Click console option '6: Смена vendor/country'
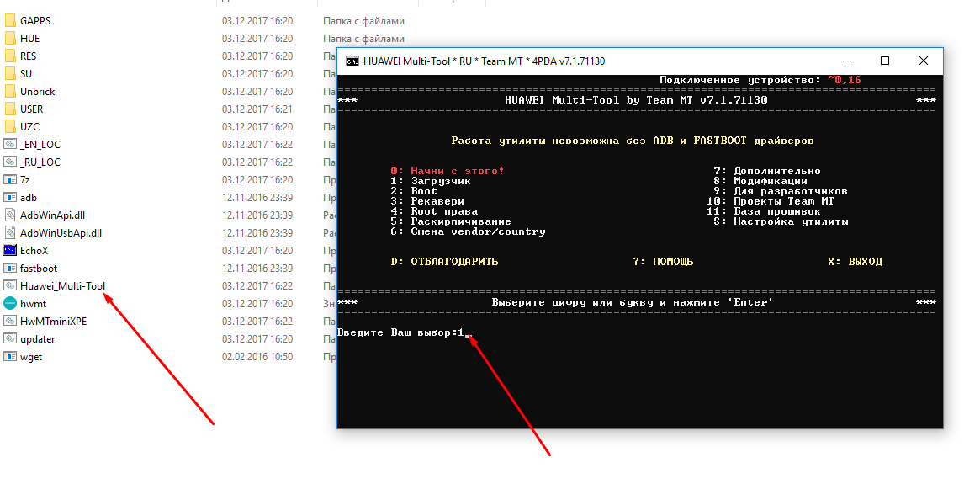This screenshot has height=484, width=980. (468, 231)
